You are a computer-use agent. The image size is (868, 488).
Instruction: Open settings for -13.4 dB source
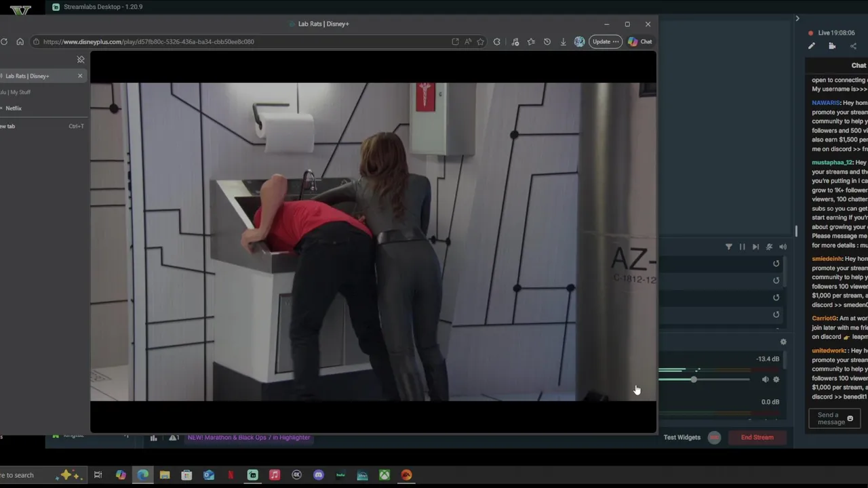pos(776,380)
